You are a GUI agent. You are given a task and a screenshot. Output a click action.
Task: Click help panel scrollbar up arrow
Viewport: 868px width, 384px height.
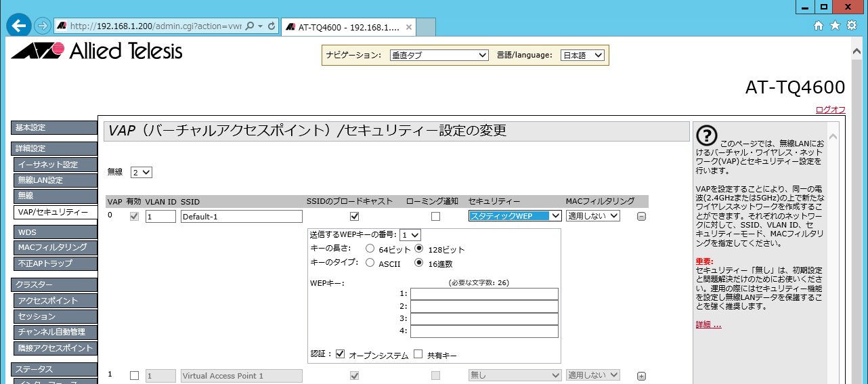(833, 136)
